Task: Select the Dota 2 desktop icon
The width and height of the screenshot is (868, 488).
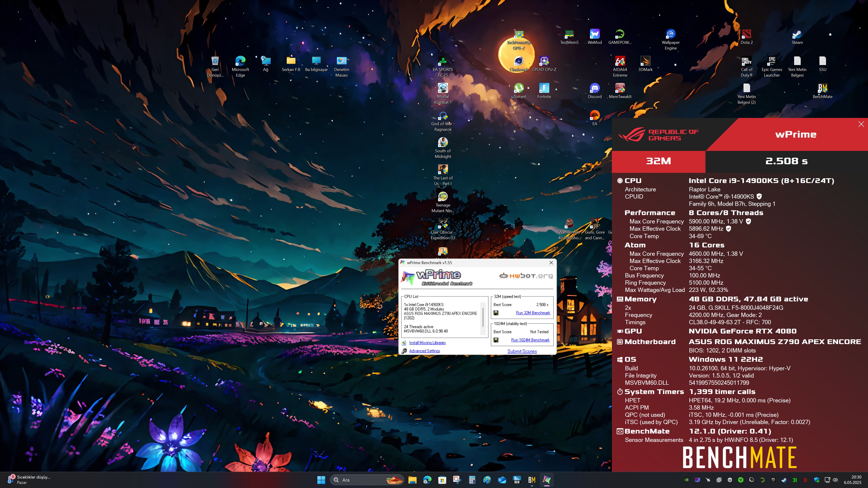Action: 747,37
